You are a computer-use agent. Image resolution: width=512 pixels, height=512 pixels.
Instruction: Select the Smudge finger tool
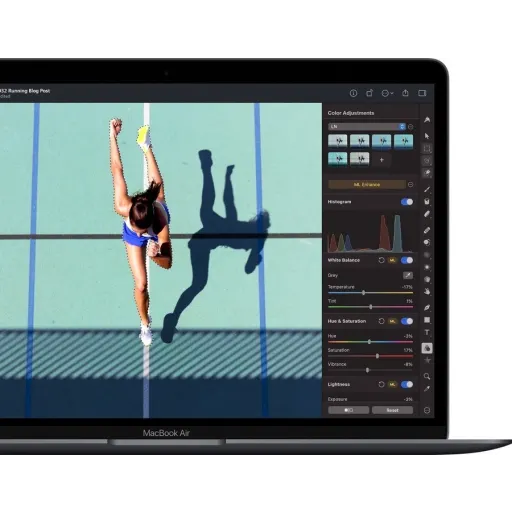tap(427, 291)
